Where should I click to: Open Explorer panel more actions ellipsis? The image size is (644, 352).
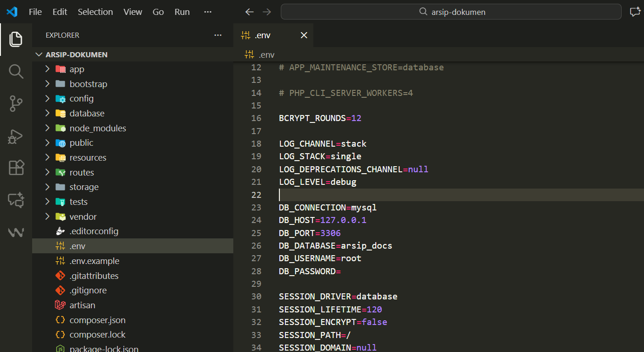coord(218,35)
